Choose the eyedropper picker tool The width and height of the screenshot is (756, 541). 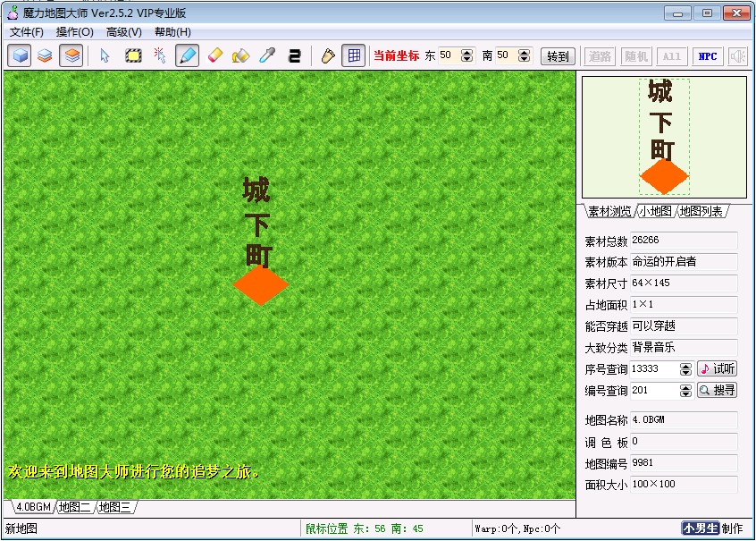[266, 55]
